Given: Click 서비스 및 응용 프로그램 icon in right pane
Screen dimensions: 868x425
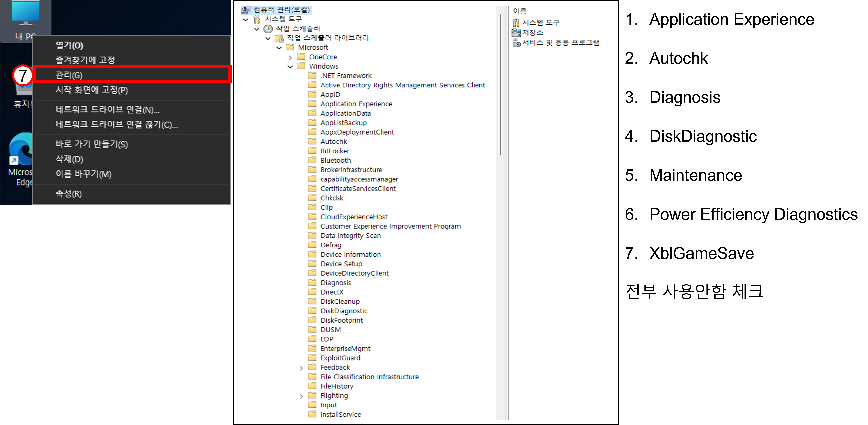Looking at the screenshot, I should [x=516, y=42].
